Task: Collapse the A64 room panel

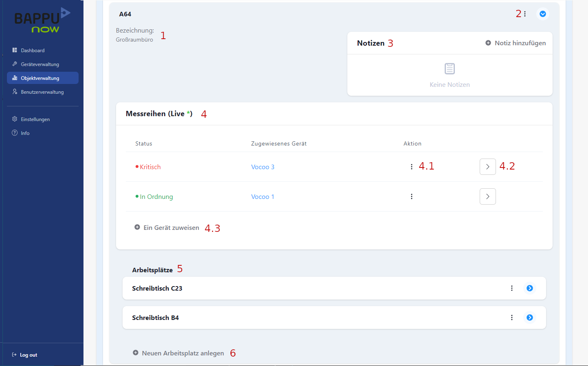Action: pyautogui.click(x=543, y=14)
